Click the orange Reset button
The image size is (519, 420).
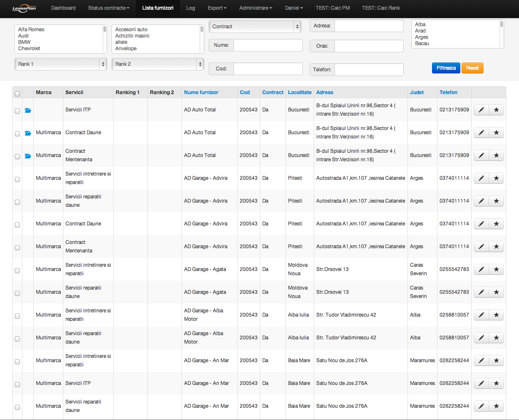472,68
